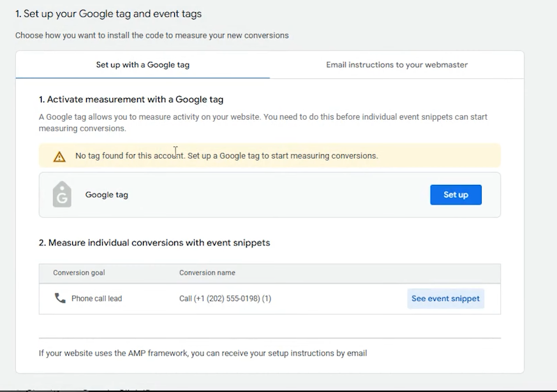Click the 'No tag found for this account' warning text
This screenshot has height=392, width=557.
tap(227, 156)
